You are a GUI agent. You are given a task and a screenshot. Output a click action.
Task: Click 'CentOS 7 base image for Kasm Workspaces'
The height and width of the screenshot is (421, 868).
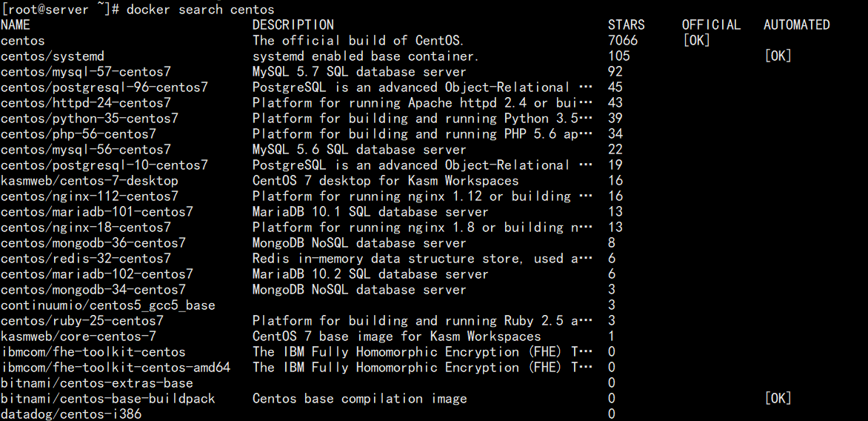click(x=396, y=337)
